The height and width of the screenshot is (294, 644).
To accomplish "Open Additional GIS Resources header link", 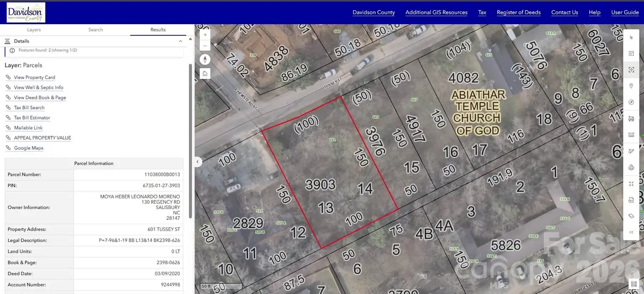I will (436, 12).
